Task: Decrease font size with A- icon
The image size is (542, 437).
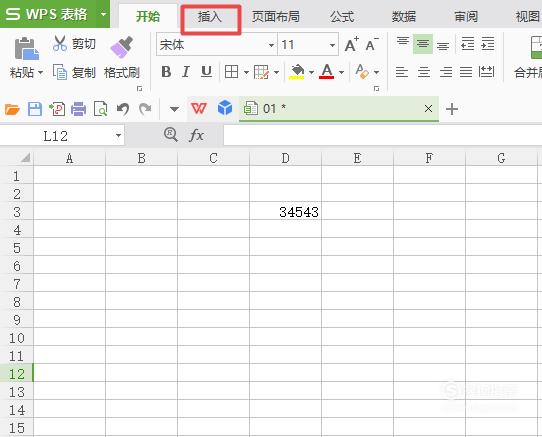Action: (372, 44)
